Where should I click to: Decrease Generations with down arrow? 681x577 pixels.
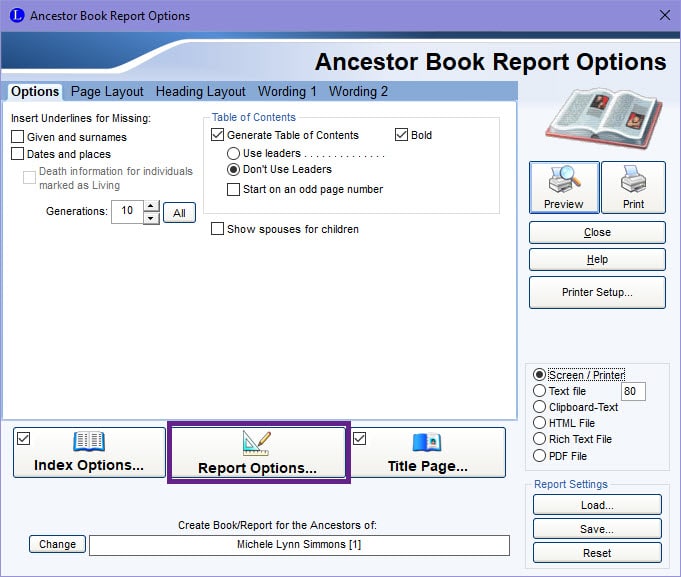(151, 218)
